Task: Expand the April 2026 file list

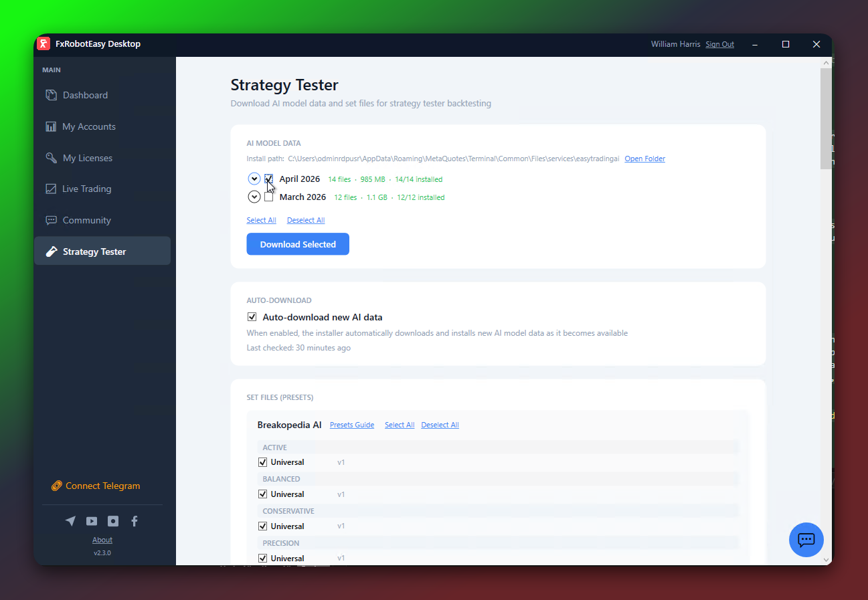Action: click(x=254, y=179)
